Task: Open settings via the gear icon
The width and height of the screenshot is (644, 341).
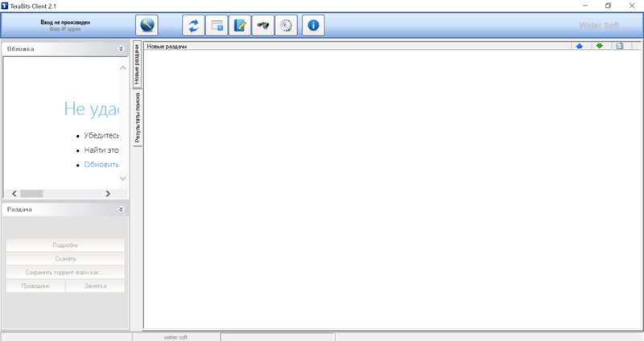Action: tap(286, 25)
